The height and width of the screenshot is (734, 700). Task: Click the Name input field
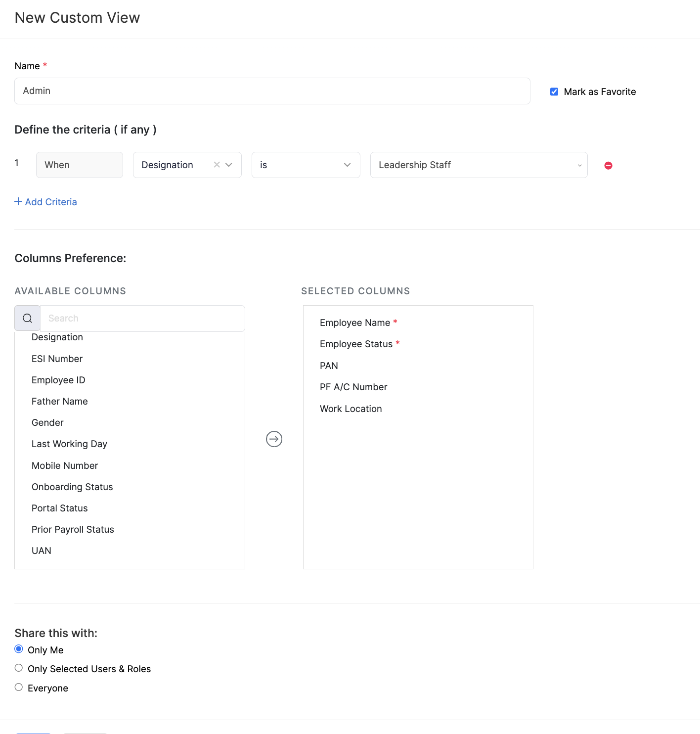pos(272,91)
